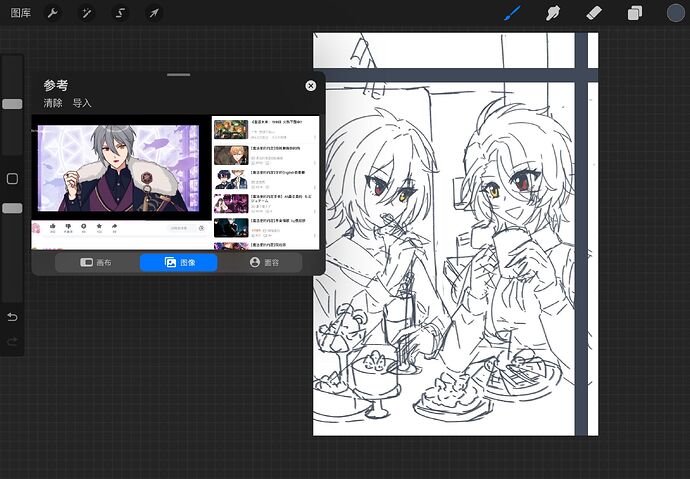Image resolution: width=690 pixels, height=479 pixels.
Task: Click 导入 to import a reference
Action: [x=82, y=103]
